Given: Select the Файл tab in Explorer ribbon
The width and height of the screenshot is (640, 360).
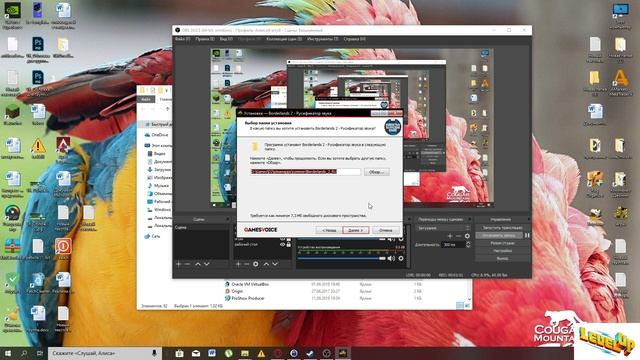Looking at the screenshot, I should coord(146,99).
